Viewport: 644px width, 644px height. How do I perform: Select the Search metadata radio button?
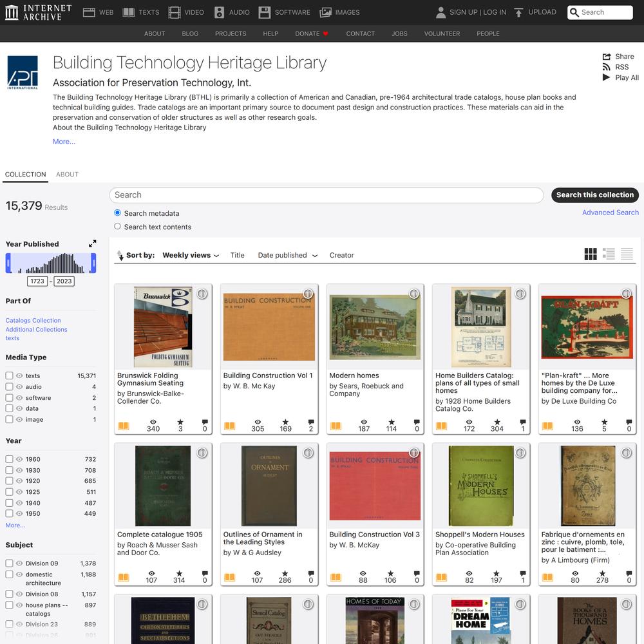pos(117,213)
